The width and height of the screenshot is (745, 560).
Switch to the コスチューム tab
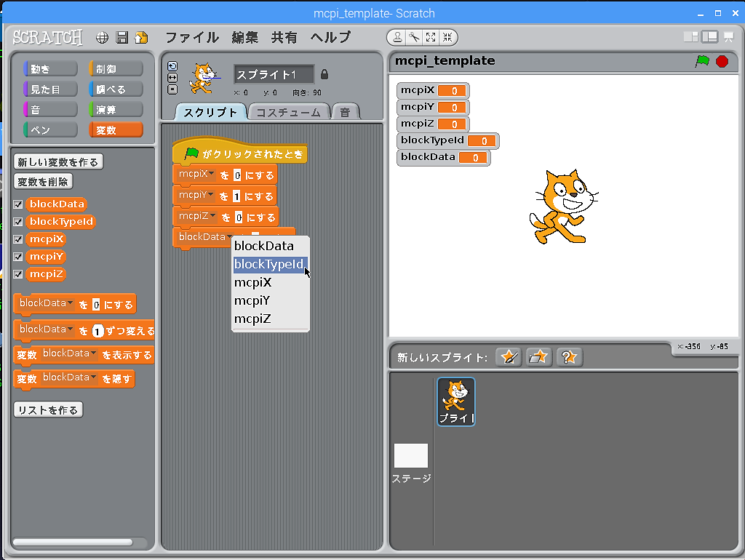click(x=289, y=112)
